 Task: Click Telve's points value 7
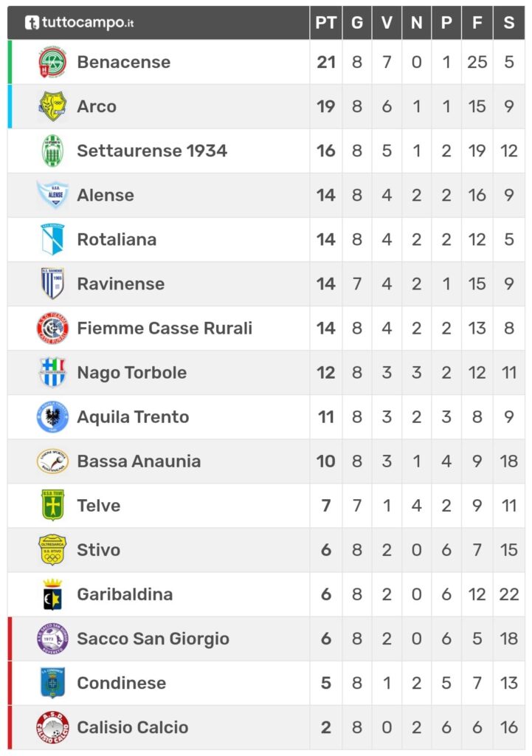point(325,506)
